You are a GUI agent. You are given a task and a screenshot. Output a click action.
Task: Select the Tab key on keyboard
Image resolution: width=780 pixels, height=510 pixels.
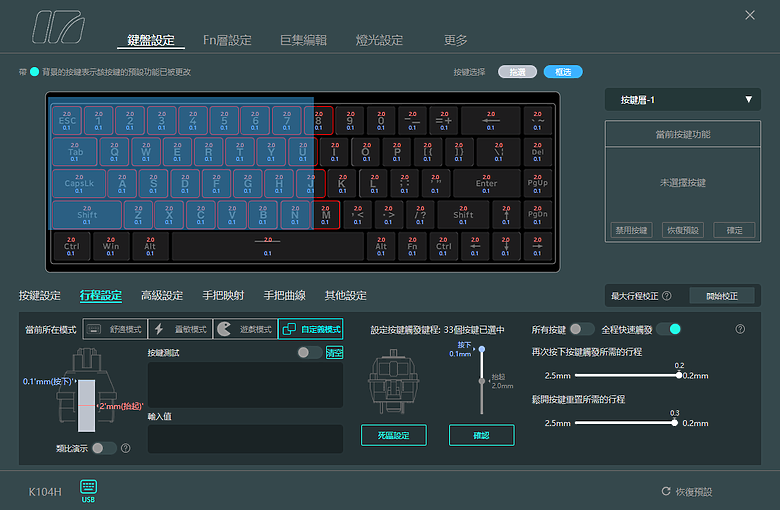[75, 152]
